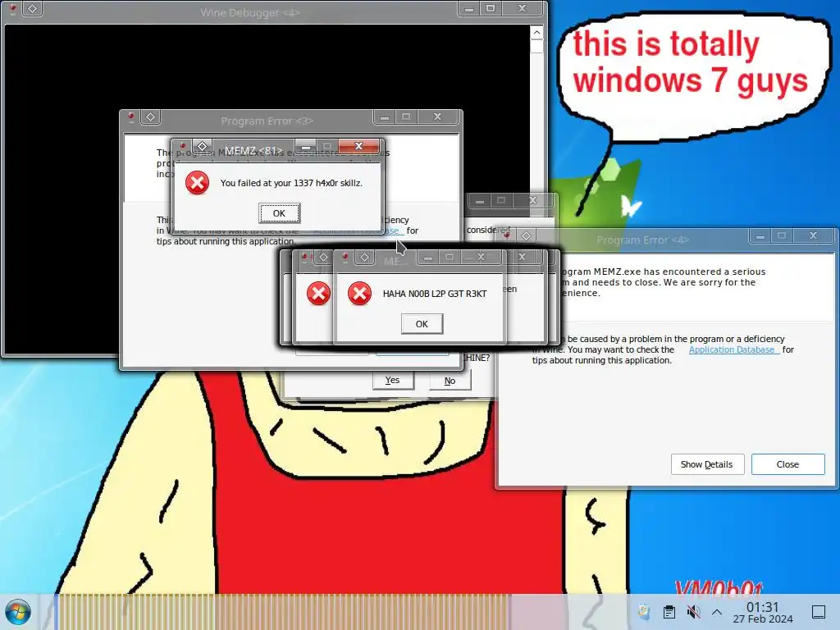Click pin diamond icon in front HAHA N00B dialog
840x630 pixels.
pos(365,257)
